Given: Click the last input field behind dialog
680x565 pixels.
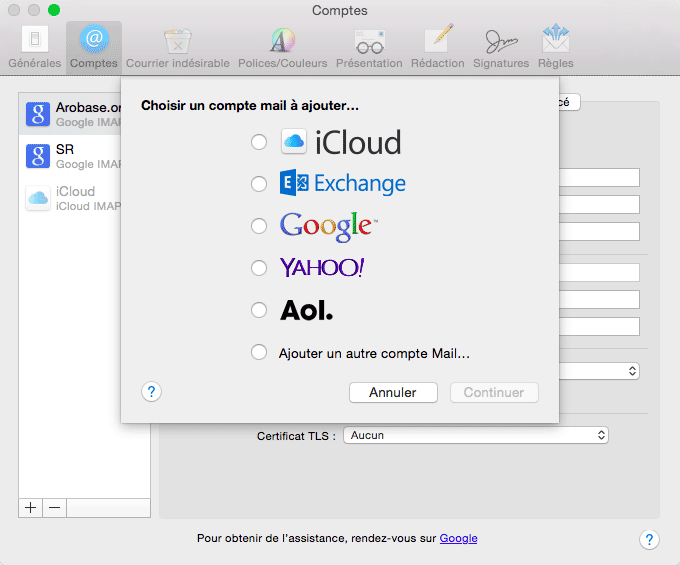Looking at the screenshot, I should pos(599,326).
